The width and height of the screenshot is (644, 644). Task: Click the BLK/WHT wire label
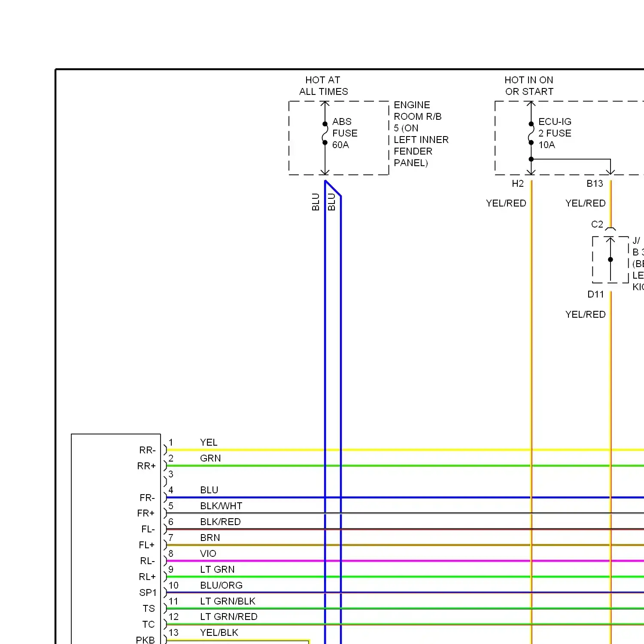pyautogui.click(x=221, y=506)
